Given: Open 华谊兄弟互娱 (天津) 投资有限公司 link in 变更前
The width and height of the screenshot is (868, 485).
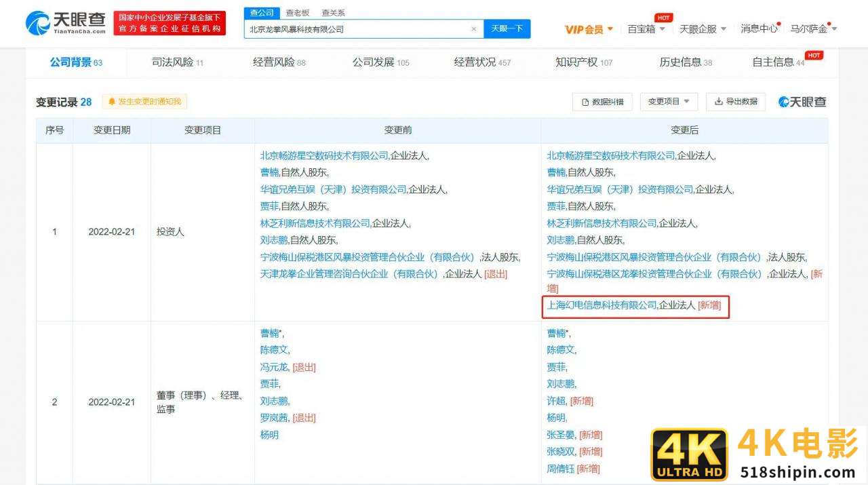Looking at the screenshot, I should tap(334, 189).
